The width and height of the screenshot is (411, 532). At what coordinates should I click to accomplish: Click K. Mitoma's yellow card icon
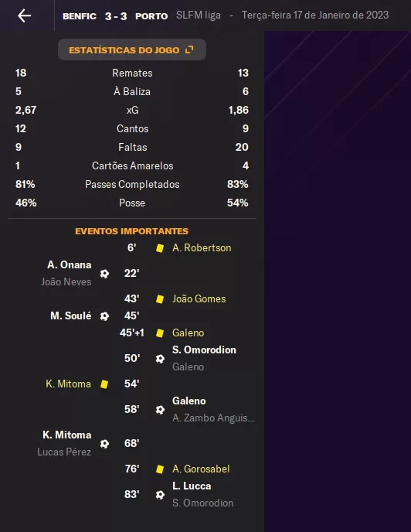[104, 384]
